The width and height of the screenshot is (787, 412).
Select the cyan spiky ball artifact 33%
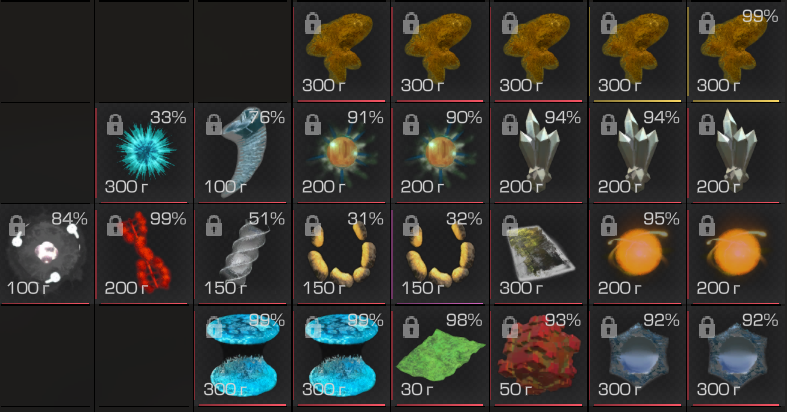coord(145,153)
